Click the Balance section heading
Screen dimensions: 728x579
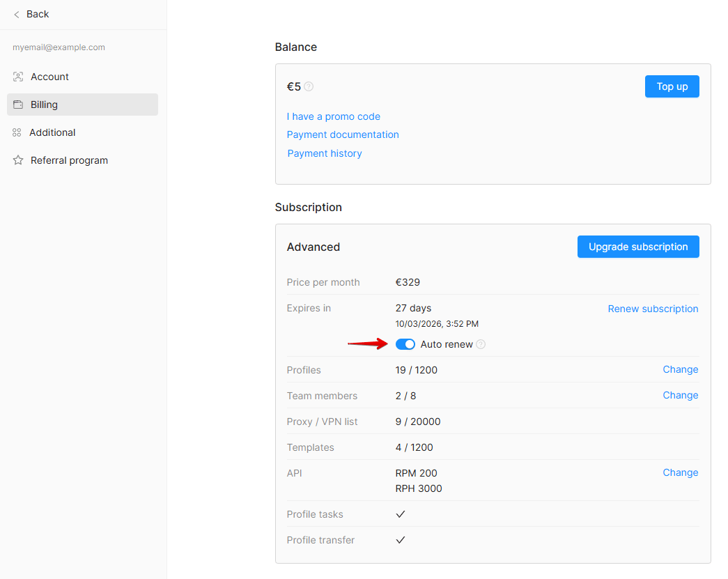coord(296,47)
